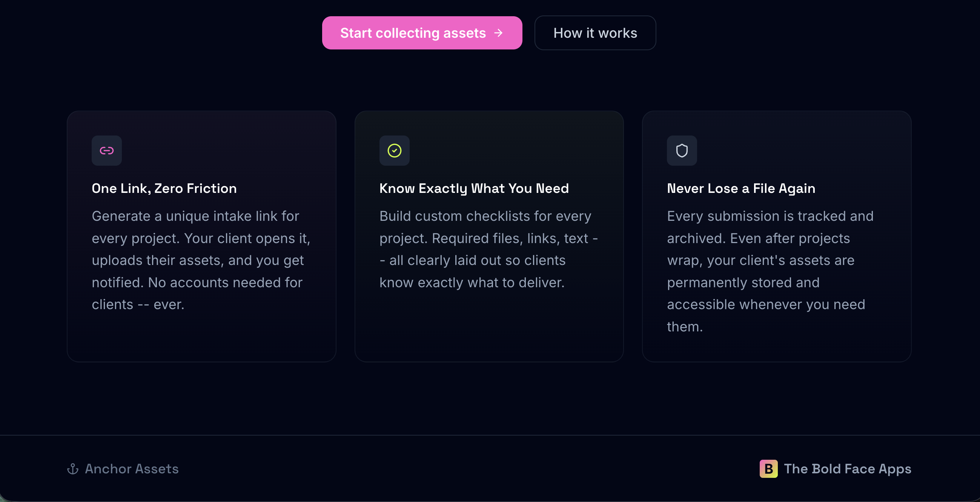The height and width of the screenshot is (502, 980).
Task: Click the description text about custom checklists
Action: 488,249
